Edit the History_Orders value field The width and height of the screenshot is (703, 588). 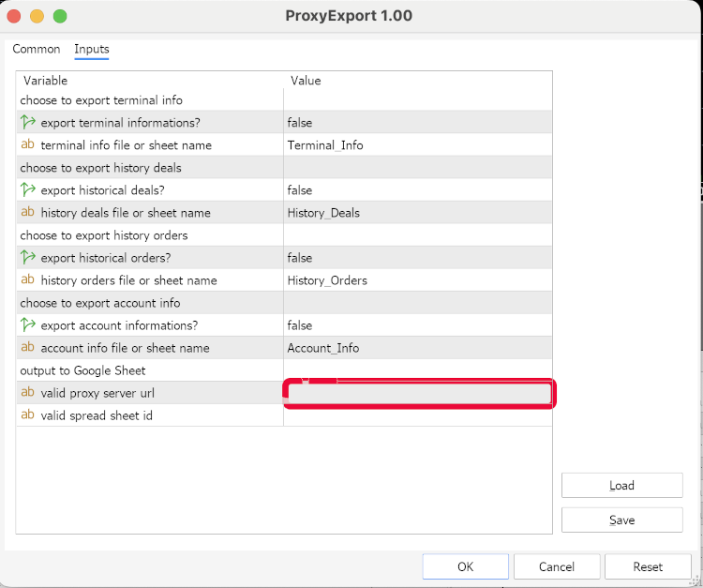[417, 280]
